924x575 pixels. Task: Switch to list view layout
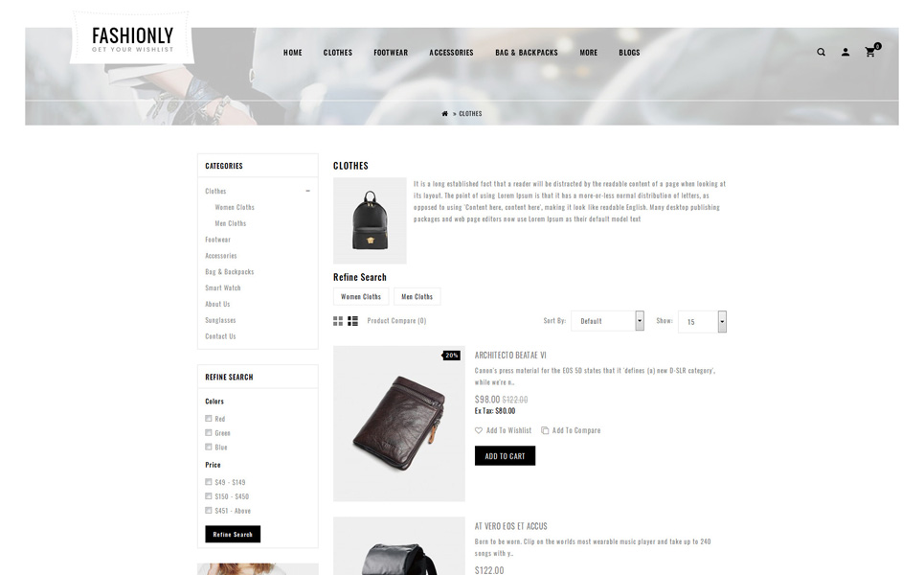(352, 321)
